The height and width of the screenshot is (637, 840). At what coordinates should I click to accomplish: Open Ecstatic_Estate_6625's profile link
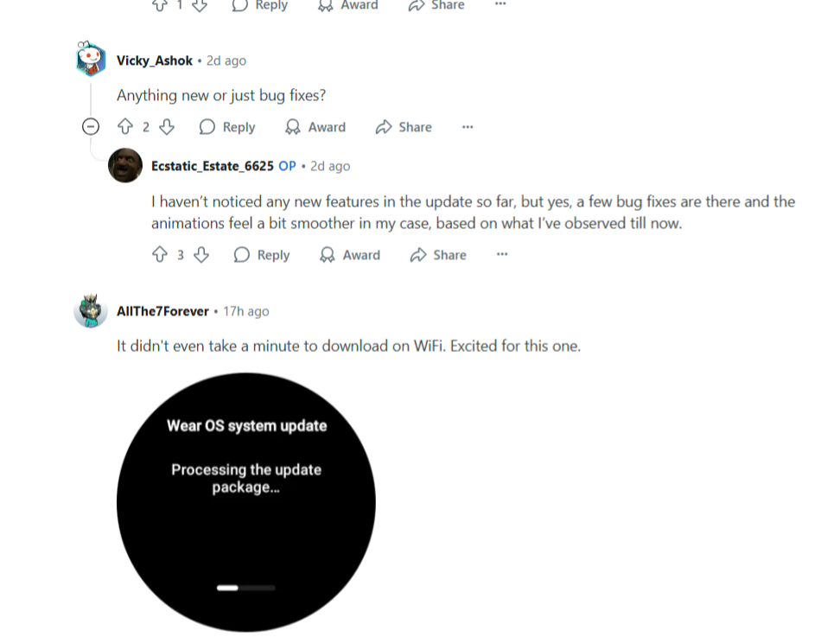[212, 166]
